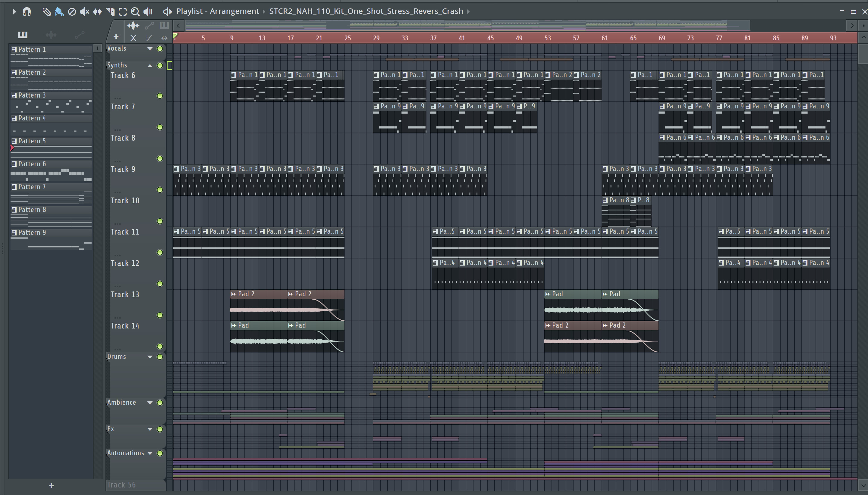Focus audio clips in playlist header
Viewport: 868px width, 495px height.
click(133, 26)
